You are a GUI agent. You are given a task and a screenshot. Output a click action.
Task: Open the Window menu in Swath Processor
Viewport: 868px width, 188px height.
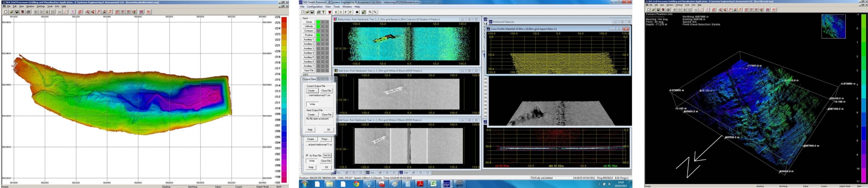[347, 7]
